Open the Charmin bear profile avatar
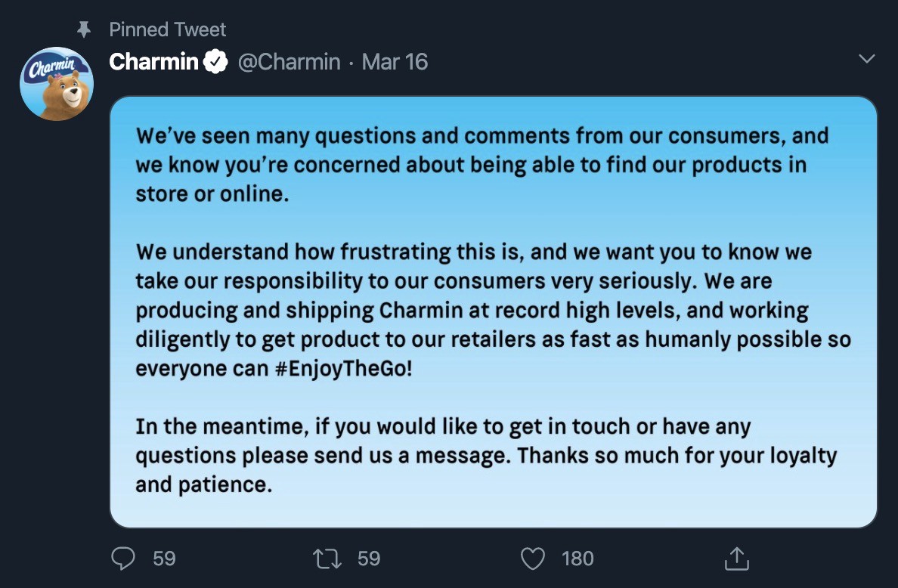Viewport: 898px width, 588px height. click(x=56, y=84)
